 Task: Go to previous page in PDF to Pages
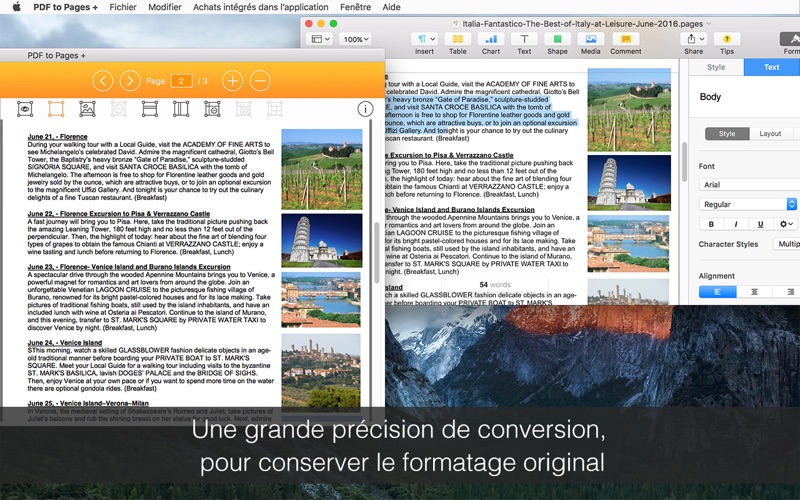[103, 81]
